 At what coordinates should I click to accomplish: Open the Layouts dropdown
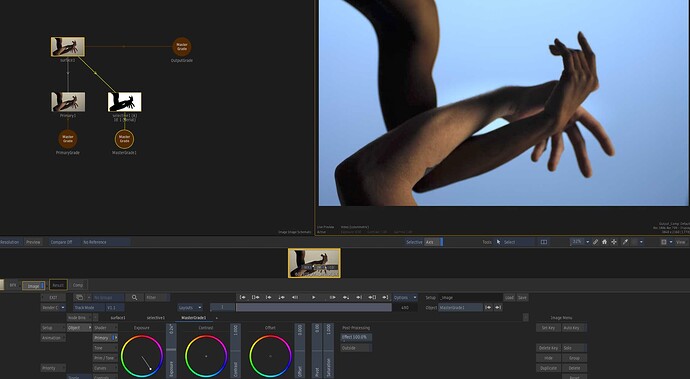click(190, 308)
